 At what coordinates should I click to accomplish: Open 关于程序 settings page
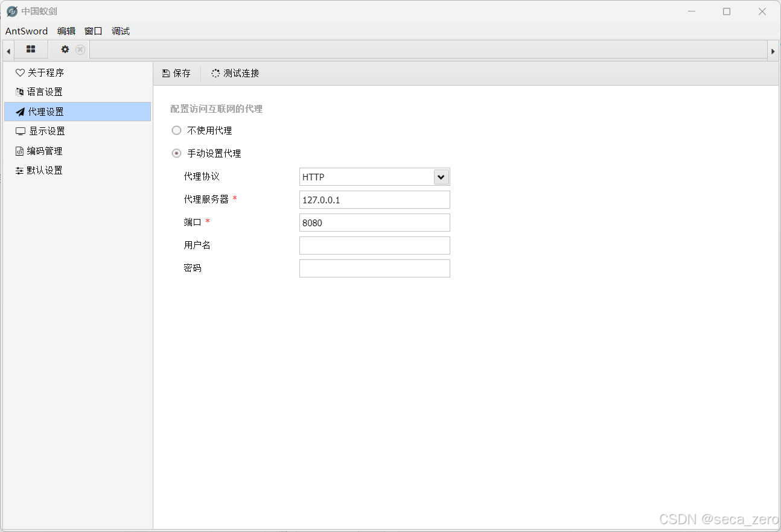click(x=77, y=73)
